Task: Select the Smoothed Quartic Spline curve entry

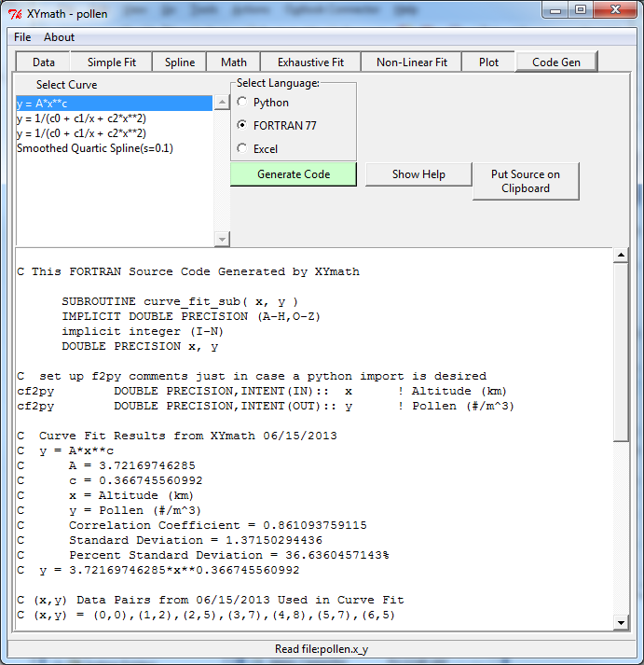Action: coord(95,148)
